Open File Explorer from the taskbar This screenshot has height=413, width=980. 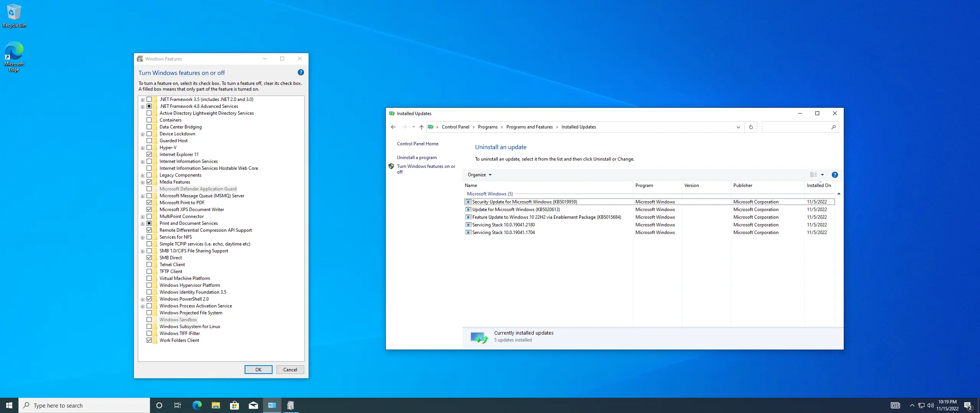click(x=216, y=405)
